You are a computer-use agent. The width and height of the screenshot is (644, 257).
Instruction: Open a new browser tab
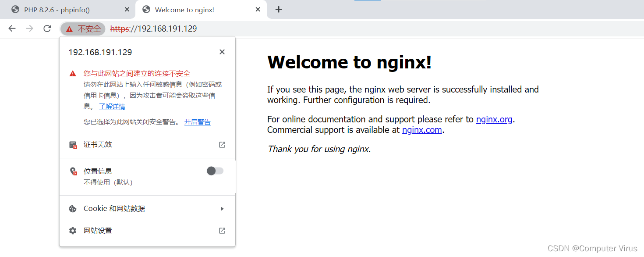click(x=279, y=9)
